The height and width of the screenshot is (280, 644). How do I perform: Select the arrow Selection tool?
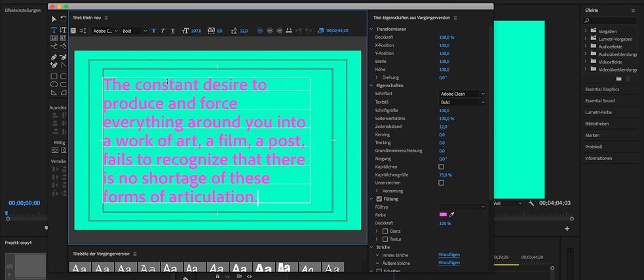coord(54,18)
